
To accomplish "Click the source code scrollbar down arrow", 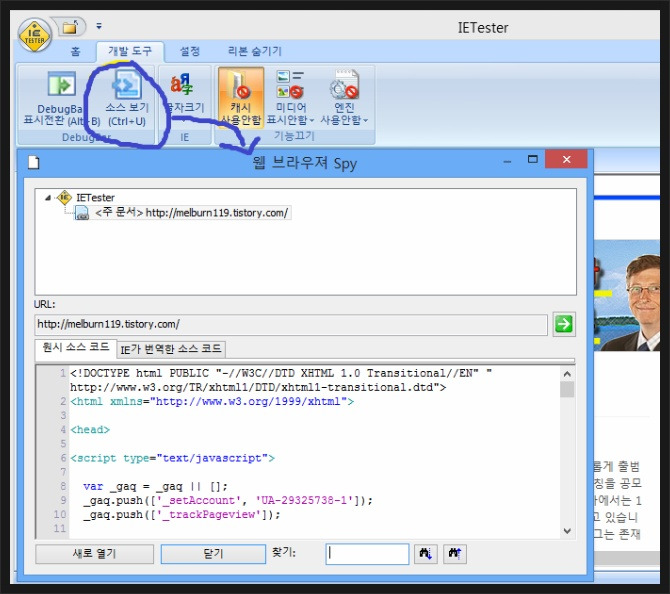I will [x=567, y=531].
